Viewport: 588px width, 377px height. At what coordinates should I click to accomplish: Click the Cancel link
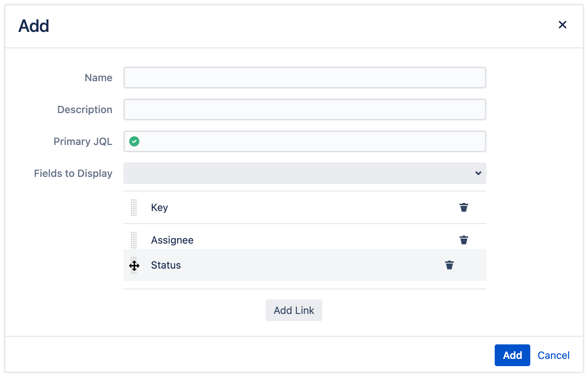click(x=553, y=355)
